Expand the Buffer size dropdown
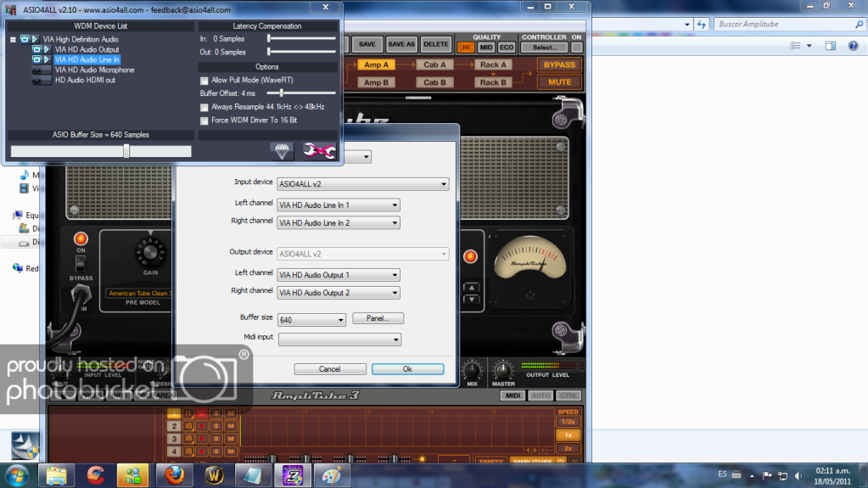 pos(311,320)
